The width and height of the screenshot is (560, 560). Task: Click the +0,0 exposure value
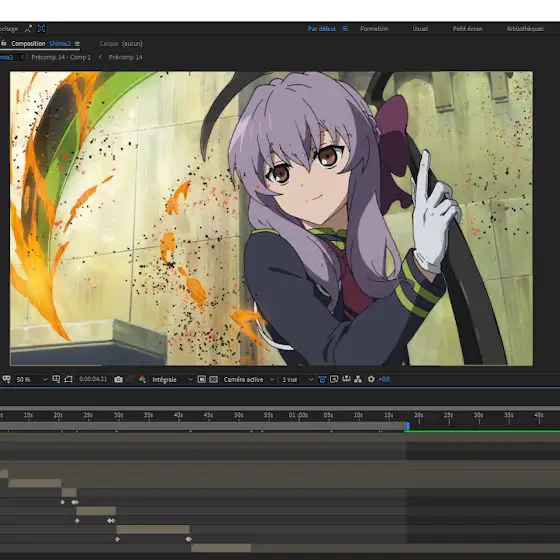point(384,379)
